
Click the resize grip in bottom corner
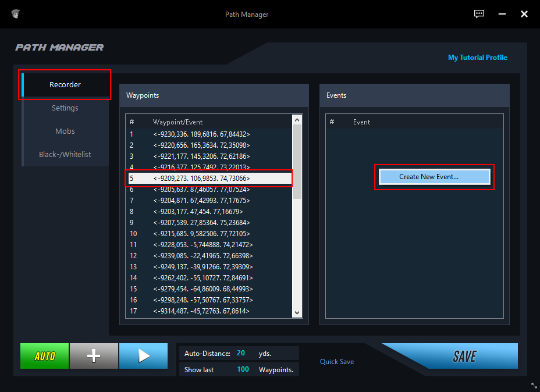(x=534, y=386)
